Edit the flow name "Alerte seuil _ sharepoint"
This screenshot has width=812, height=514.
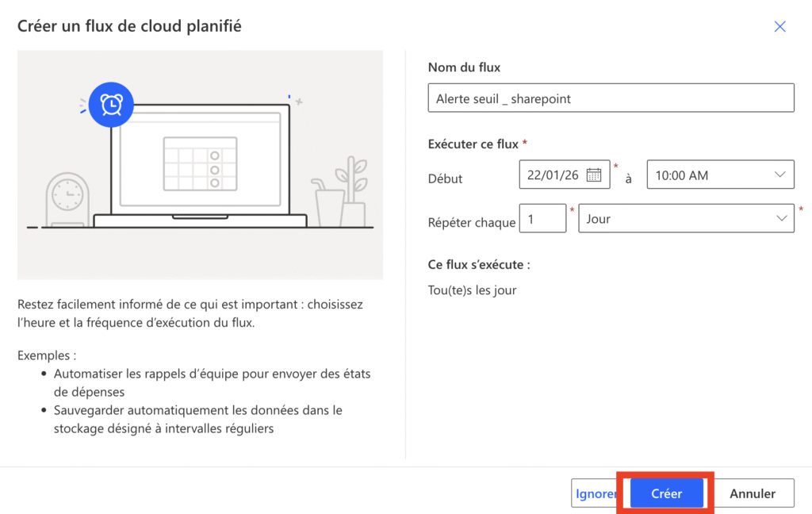point(611,98)
